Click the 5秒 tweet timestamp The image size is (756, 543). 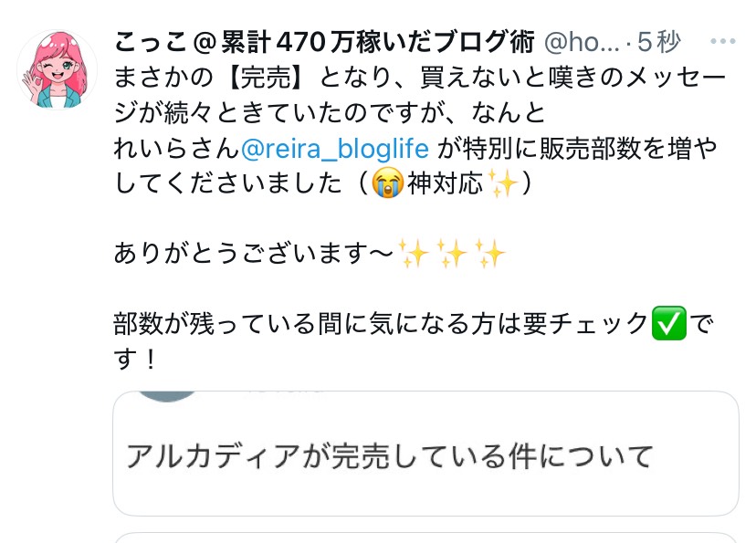(x=658, y=42)
